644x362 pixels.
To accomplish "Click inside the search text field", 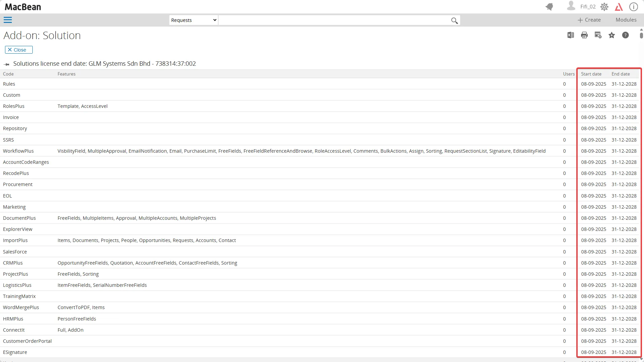I will click(x=333, y=20).
